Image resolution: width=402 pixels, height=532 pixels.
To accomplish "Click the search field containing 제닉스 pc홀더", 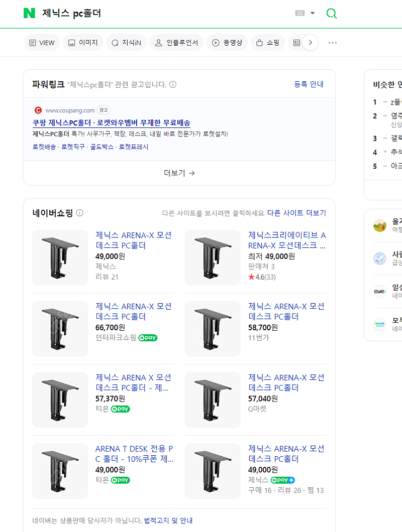I will tap(163, 13).
